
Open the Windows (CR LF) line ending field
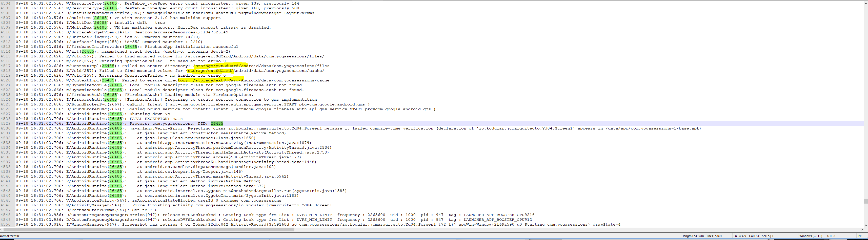click(x=810, y=236)
